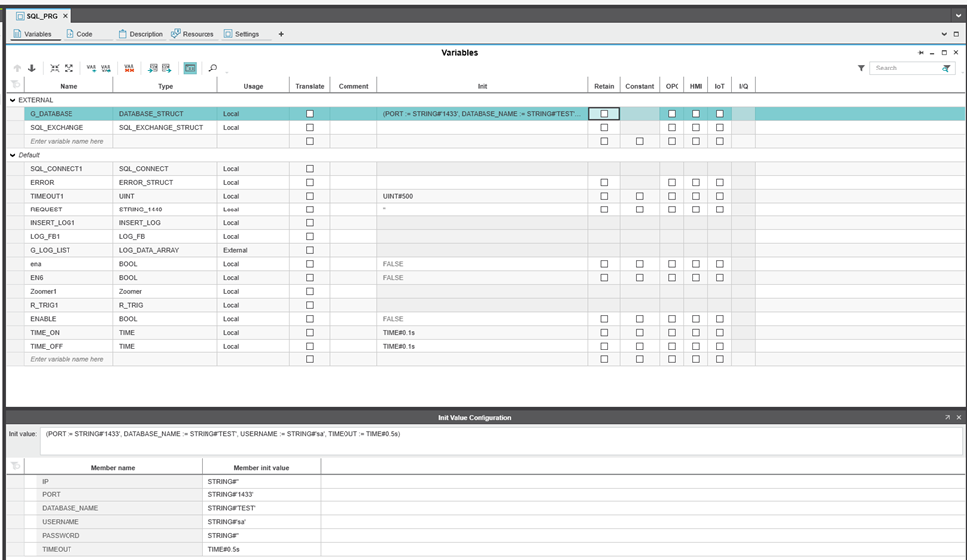This screenshot has width=967, height=560.
Task: Click the collapse all groups icon
Action: click(55, 69)
